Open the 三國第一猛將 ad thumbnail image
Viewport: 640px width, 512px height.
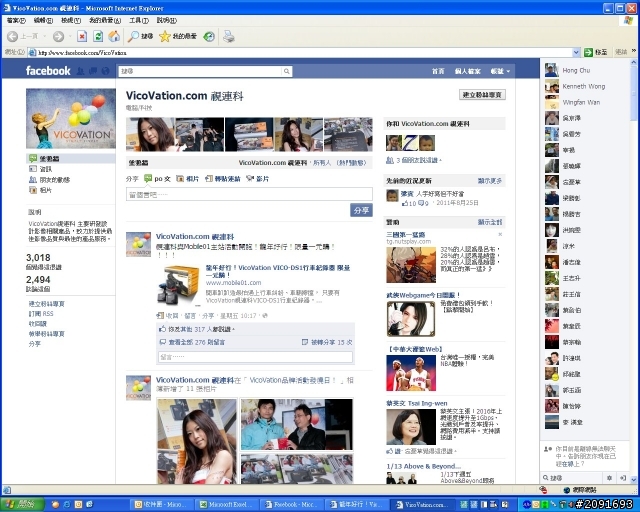click(411, 265)
